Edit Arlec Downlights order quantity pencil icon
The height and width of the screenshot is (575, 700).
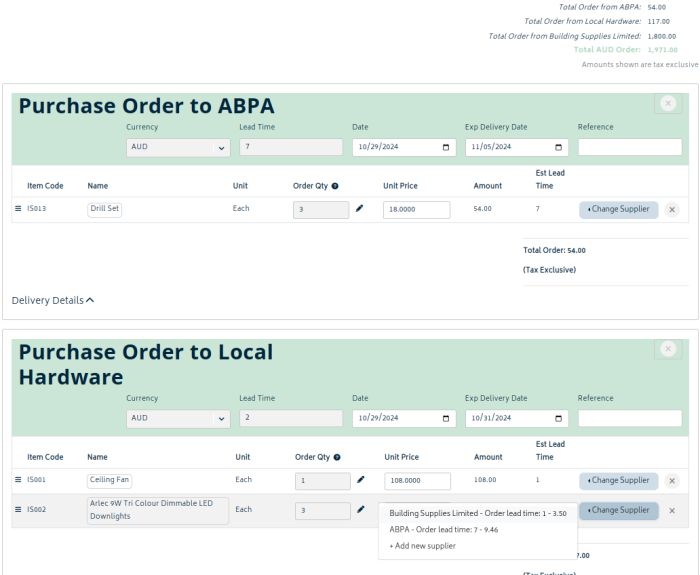coord(361,509)
